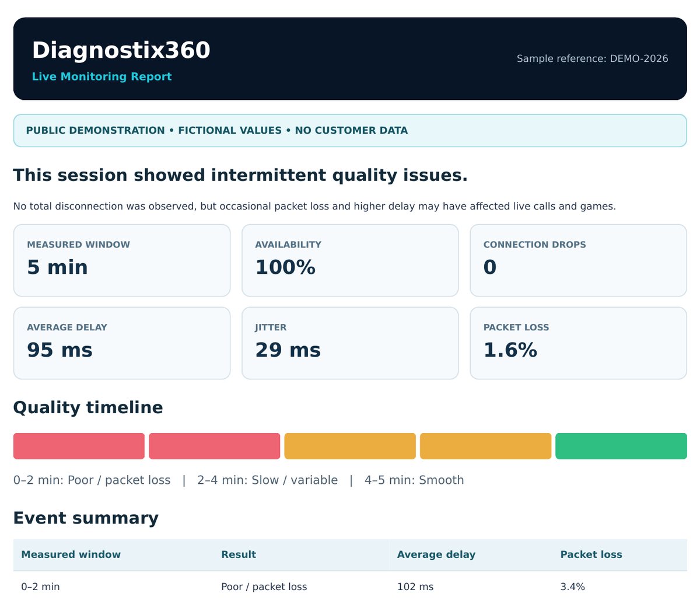Click the "Event summary" section heading
The image size is (700, 600).
(86, 518)
